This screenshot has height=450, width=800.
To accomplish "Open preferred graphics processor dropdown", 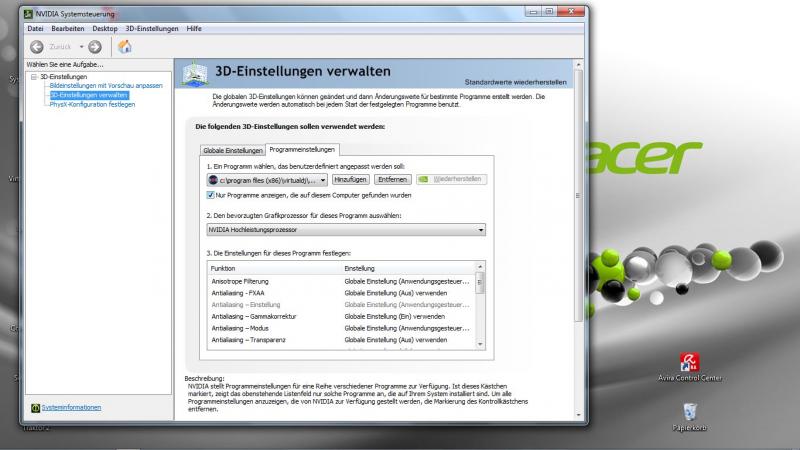I will [x=346, y=230].
